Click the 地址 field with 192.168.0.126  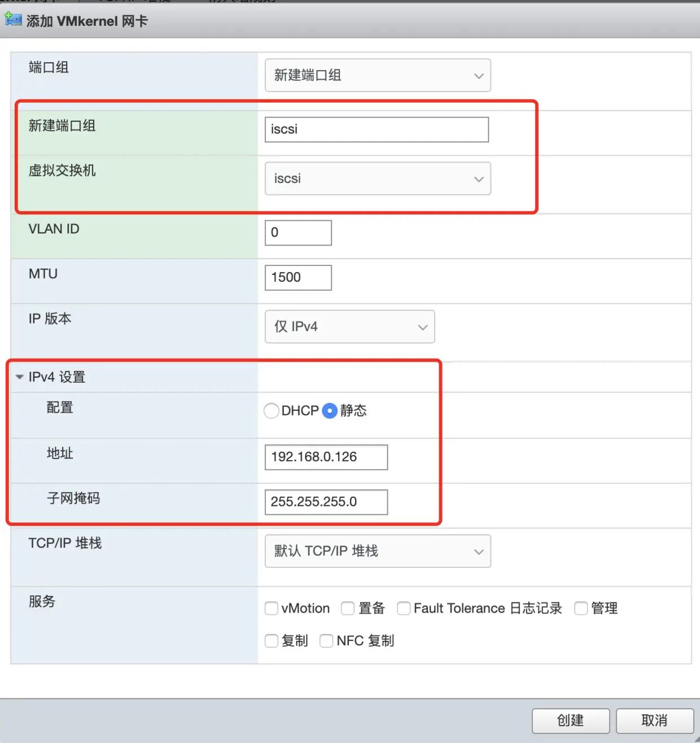coord(326,457)
